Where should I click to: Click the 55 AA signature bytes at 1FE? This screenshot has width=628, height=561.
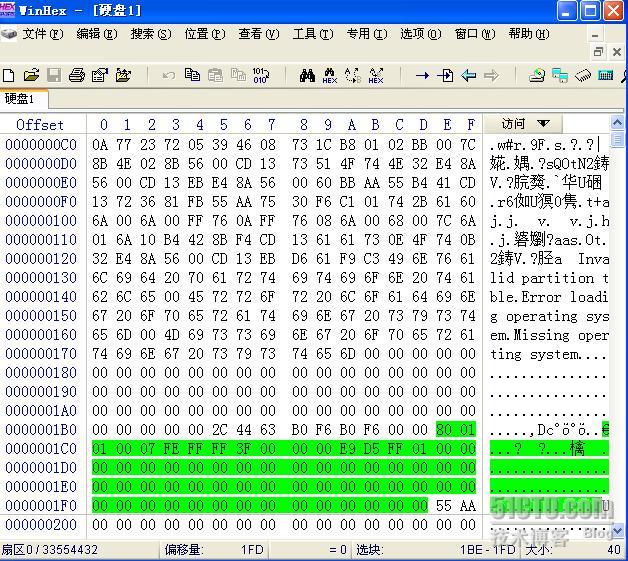point(455,505)
